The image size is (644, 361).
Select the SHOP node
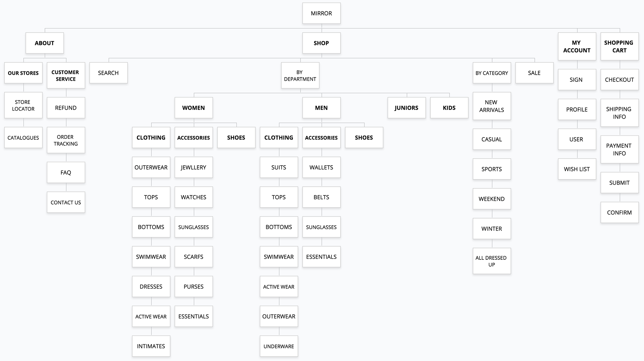[321, 43]
